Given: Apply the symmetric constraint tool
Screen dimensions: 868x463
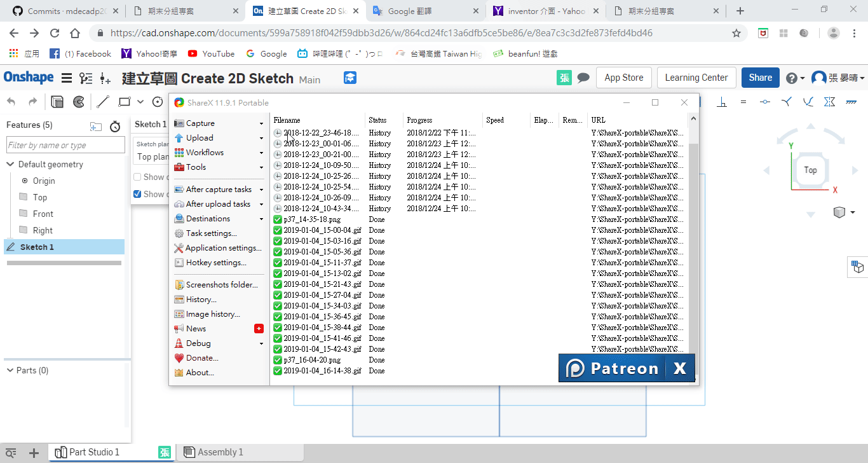Looking at the screenshot, I should coord(829,102).
